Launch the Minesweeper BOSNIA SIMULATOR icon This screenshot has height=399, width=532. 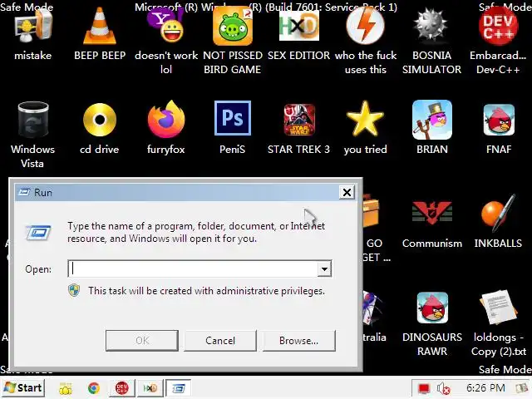click(431, 26)
